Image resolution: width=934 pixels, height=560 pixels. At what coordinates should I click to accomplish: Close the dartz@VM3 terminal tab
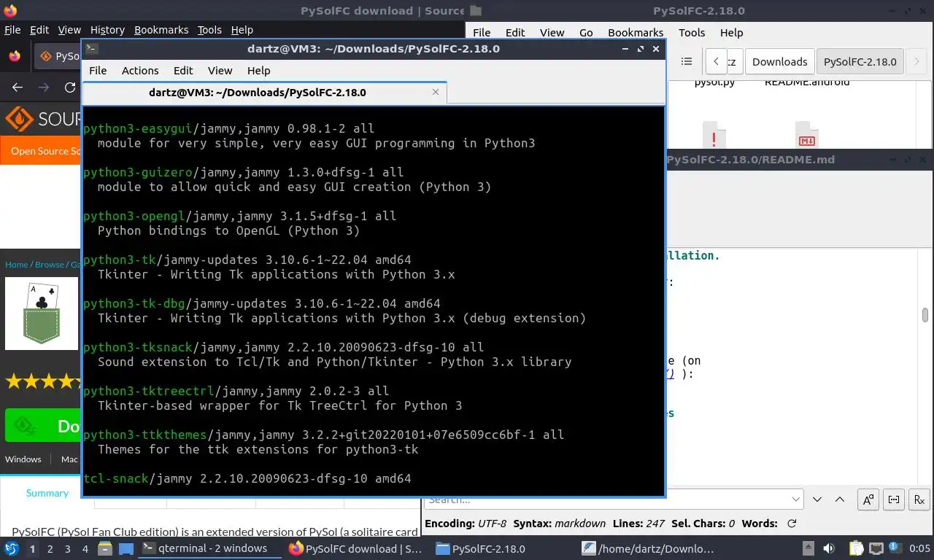tap(436, 92)
